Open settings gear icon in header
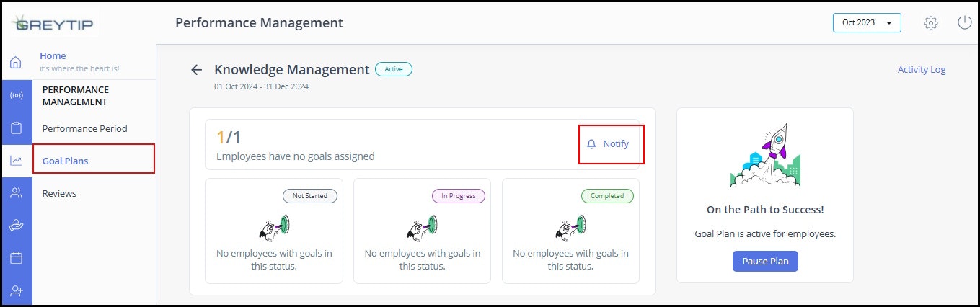980x307 pixels. (x=930, y=23)
